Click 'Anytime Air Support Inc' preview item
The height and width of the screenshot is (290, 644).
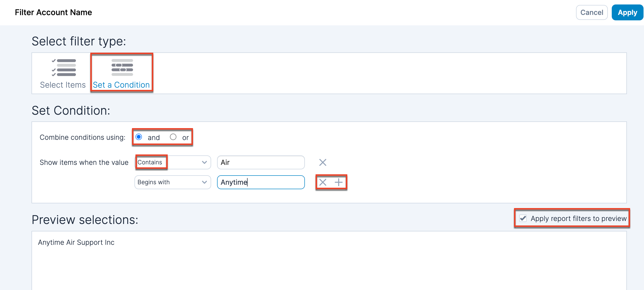76,242
